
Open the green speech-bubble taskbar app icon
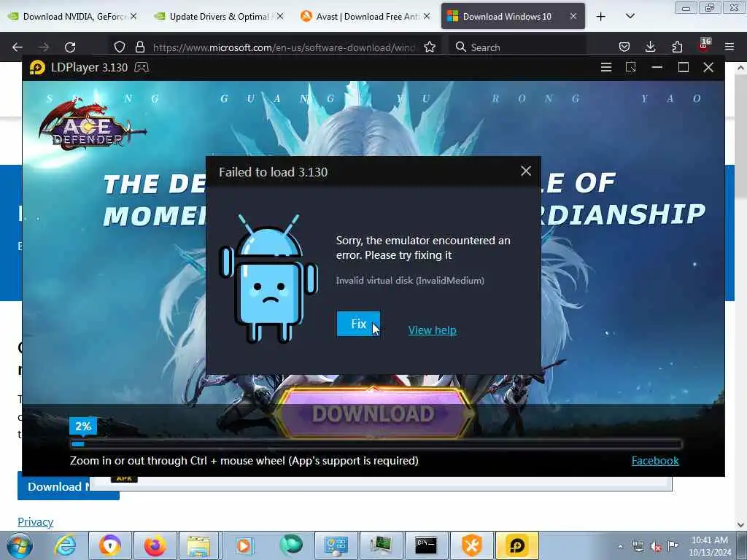[290, 545]
